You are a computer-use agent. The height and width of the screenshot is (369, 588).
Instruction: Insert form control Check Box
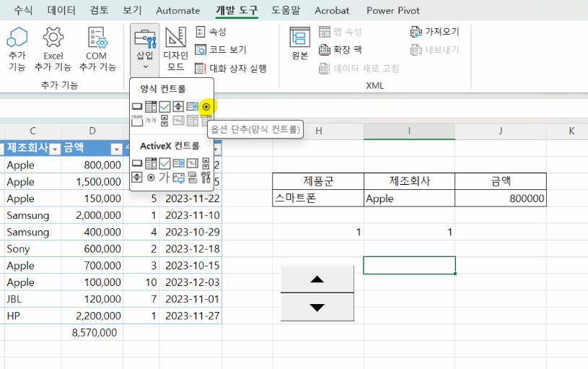(164, 107)
